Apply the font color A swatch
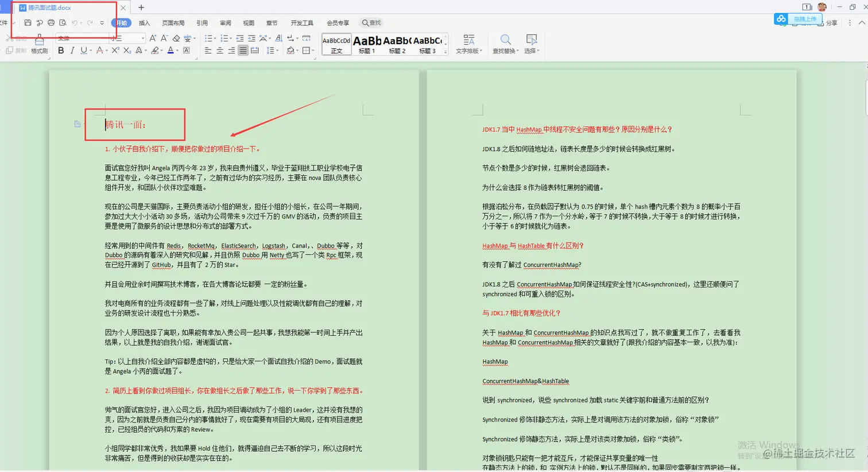This screenshot has height=472, width=868. 170,51
